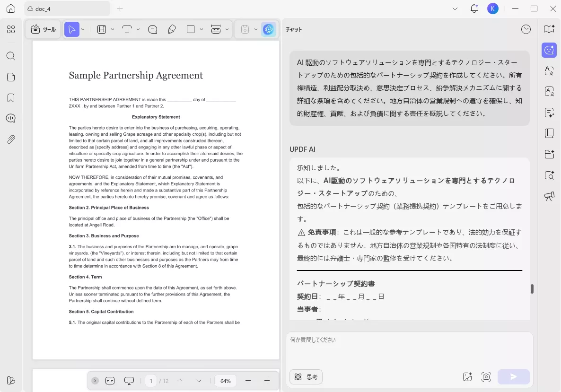This screenshot has height=392, width=561.
Task: Open the reader book icon in right sidebar
Action: (x=549, y=29)
